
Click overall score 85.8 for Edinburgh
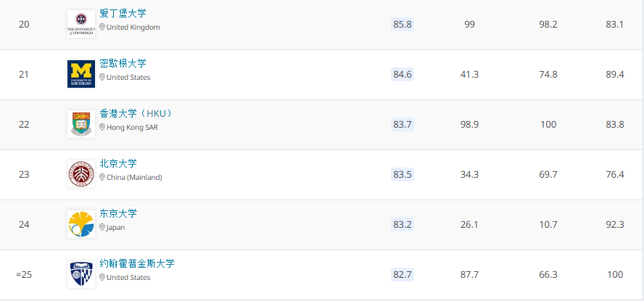[402, 24]
